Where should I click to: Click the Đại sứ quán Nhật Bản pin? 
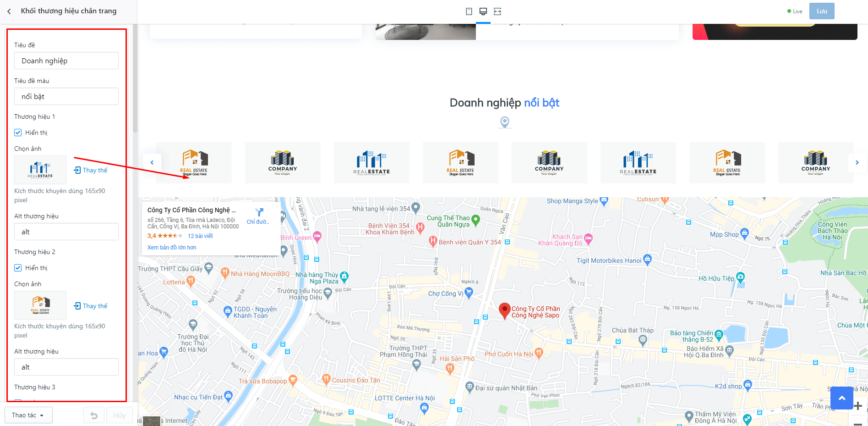pos(469,387)
